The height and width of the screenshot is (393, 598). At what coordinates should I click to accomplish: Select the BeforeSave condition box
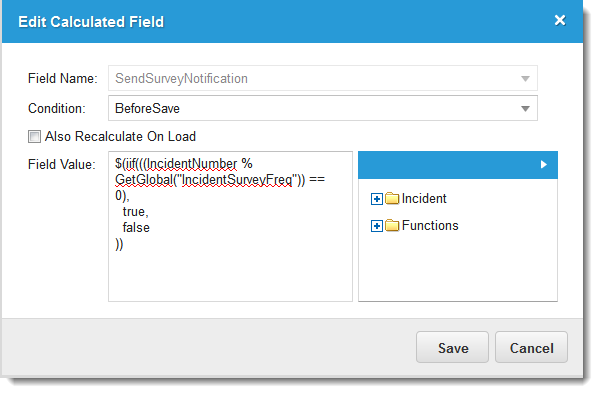point(323,108)
